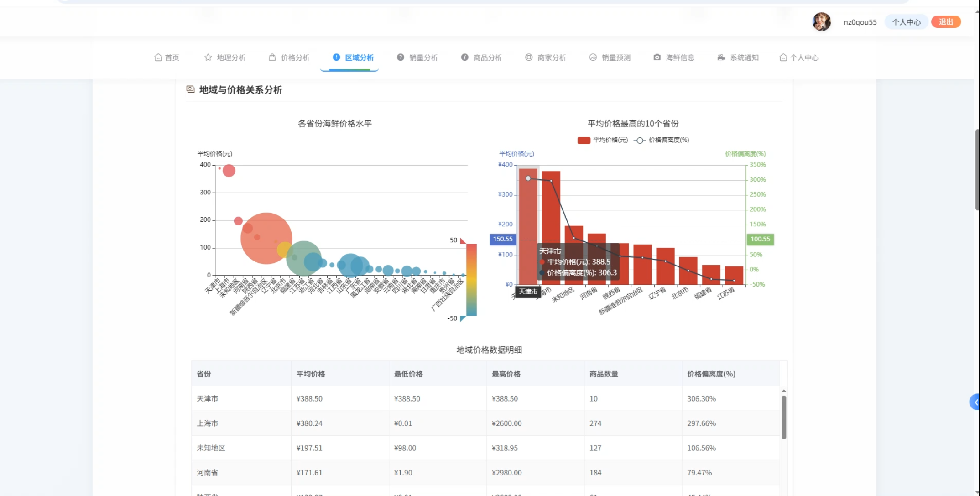
Task: Toggle the 价格偏离度(%) legend item
Action: (662, 140)
